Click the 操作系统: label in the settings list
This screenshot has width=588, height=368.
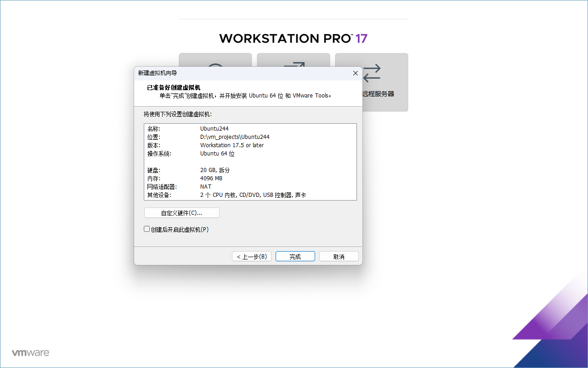point(159,154)
